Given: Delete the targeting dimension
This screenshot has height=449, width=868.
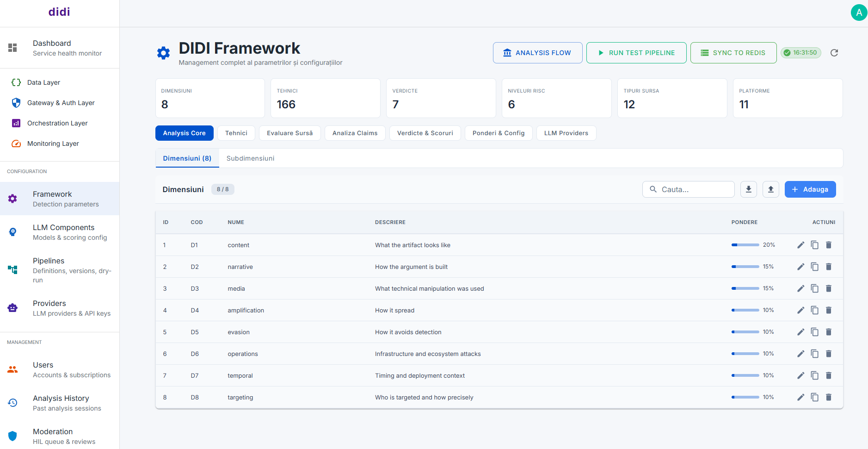Looking at the screenshot, I should [x=829, y=397].
